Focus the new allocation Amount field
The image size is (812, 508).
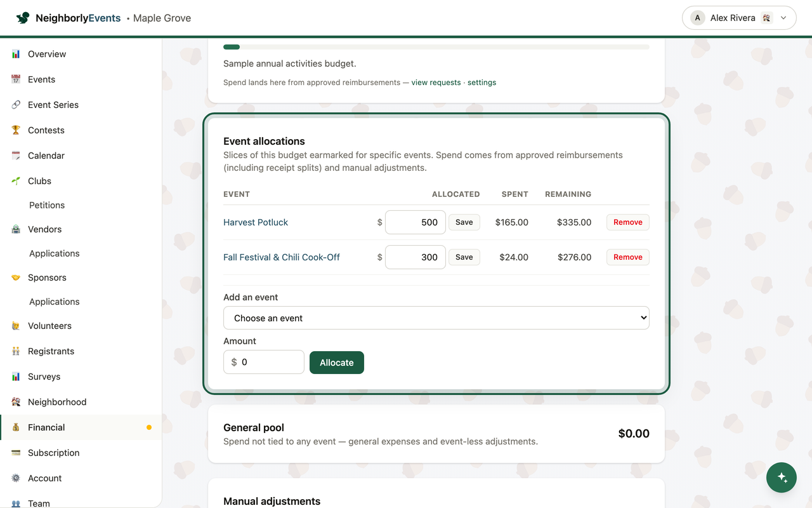click(264, 362)
